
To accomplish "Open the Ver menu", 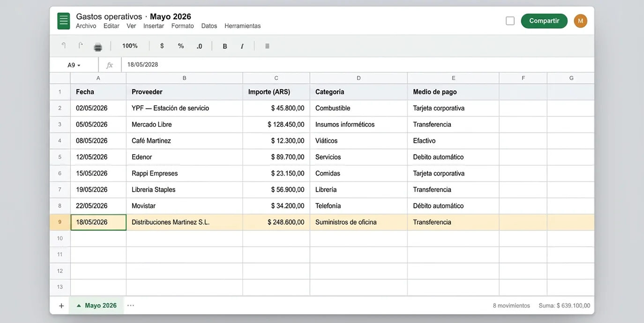I will (131, 26).
